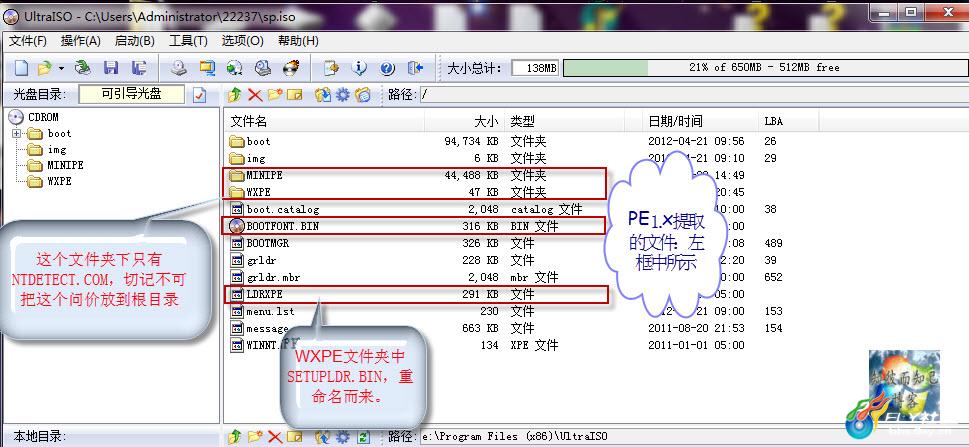Click the image 路径 path field

(693, 95)
